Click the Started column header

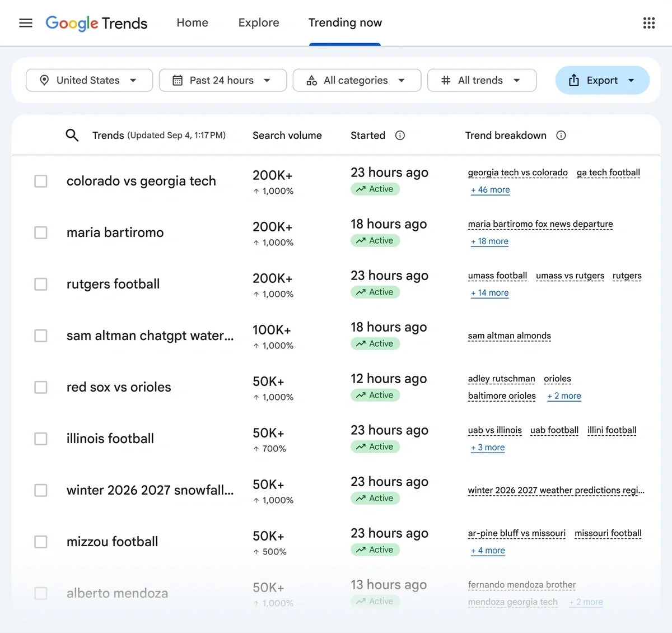coord(368,136)
